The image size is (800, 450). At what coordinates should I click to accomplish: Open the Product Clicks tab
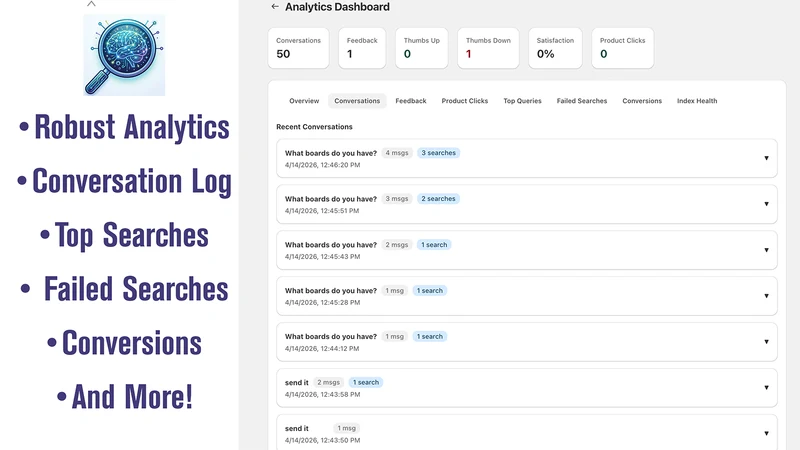[465, 101]
